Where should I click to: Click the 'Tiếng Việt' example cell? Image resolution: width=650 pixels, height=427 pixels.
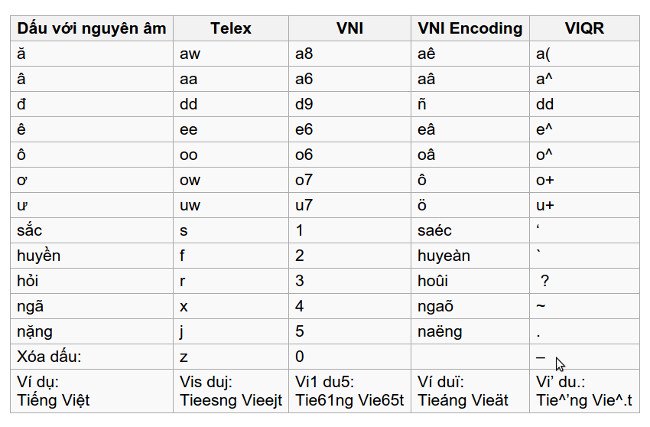[x=92, y=391]
